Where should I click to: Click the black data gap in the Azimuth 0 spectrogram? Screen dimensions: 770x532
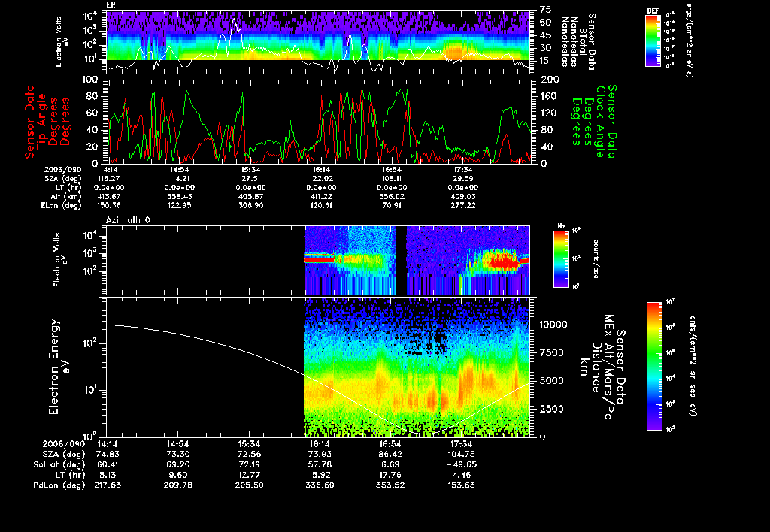pyautogui.click(x=402, y=260)
